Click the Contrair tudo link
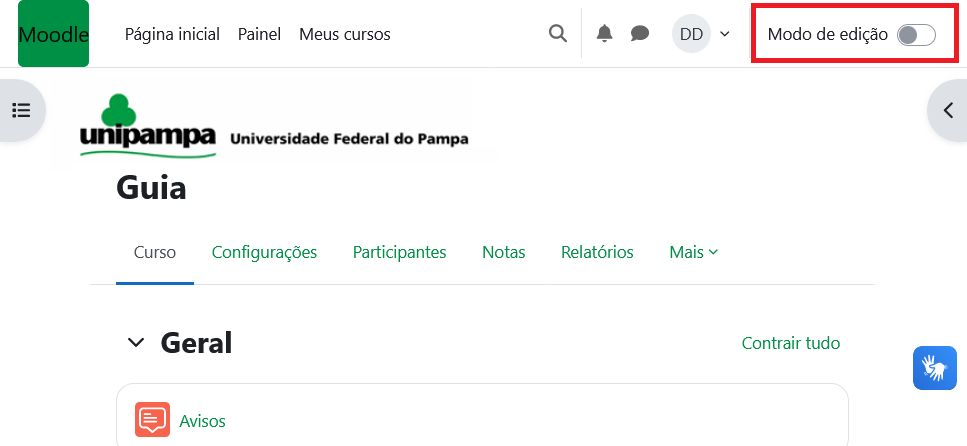Image resolution: width=967 pixels, height=446 pixels. tap(790, 343)
